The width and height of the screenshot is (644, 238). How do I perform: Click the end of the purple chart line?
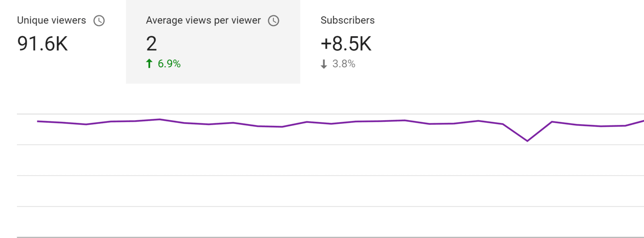pyautogui.click(x=643, y=119)
